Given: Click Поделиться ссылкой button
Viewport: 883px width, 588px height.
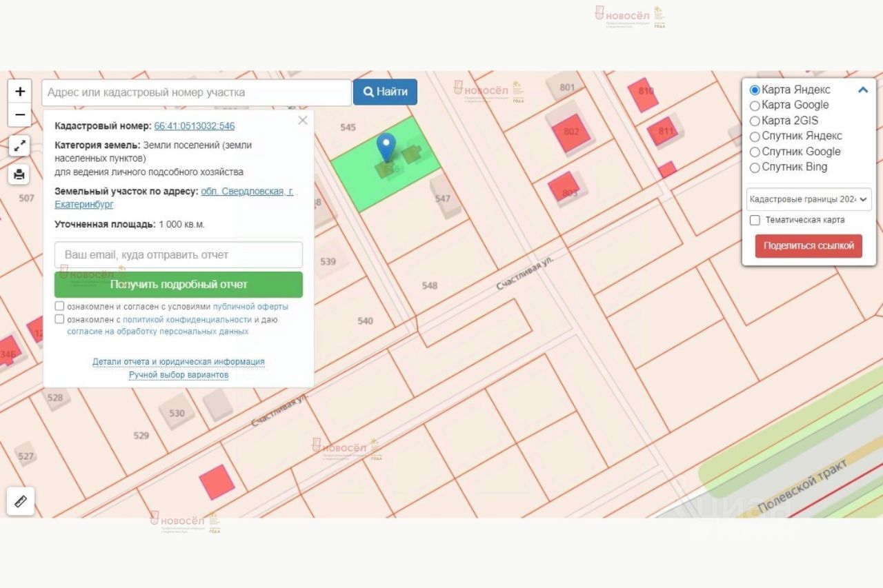Looking at the screenshot, I should pyautogui.click(x=808, y=246).
